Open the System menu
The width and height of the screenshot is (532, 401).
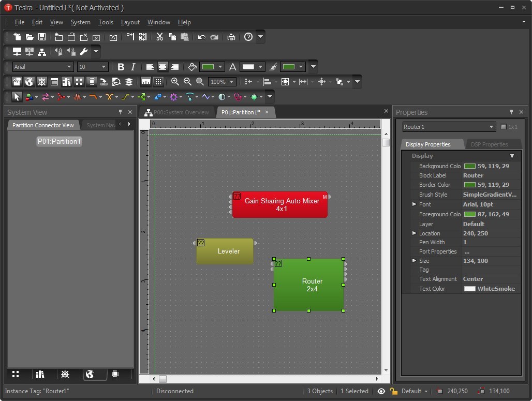point(80,22)
